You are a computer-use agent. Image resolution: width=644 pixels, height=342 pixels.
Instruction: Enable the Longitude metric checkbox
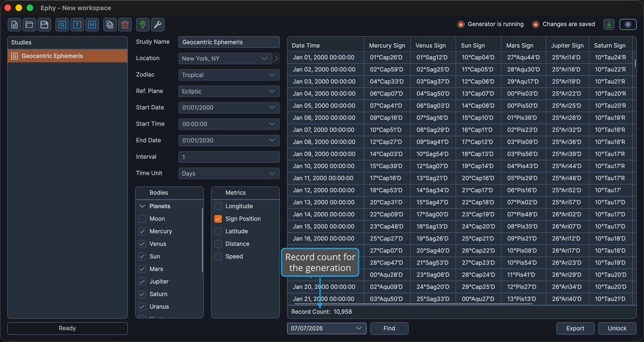218,206
